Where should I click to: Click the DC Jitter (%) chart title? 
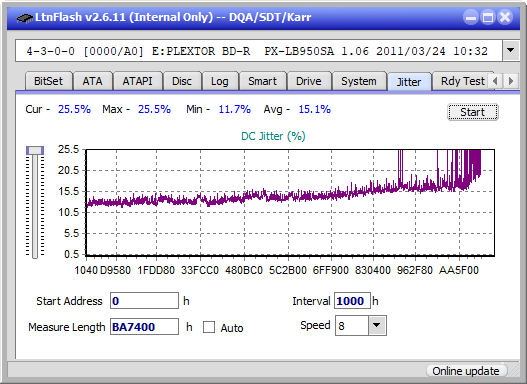pyautogui.click(x=273, y=136)
